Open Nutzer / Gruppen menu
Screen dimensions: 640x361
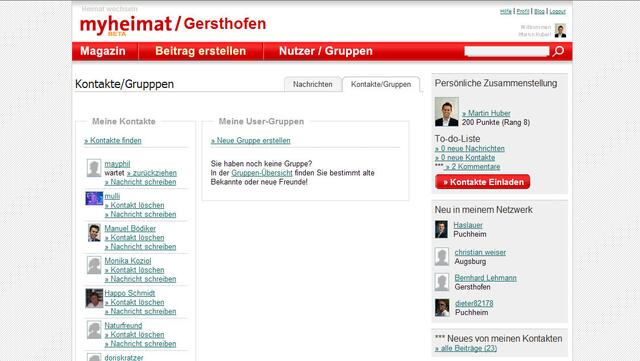click(x=326, y=51)
